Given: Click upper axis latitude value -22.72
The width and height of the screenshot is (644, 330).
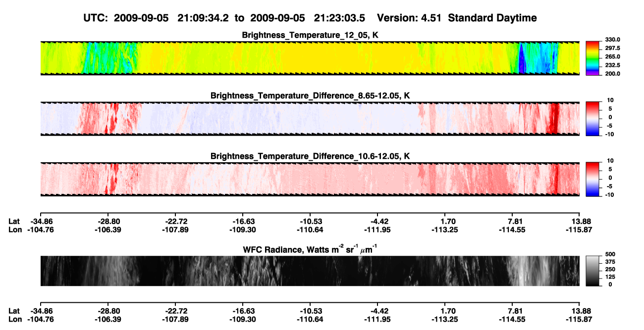Looking at the screenshot, I should [x=175, y=222].
